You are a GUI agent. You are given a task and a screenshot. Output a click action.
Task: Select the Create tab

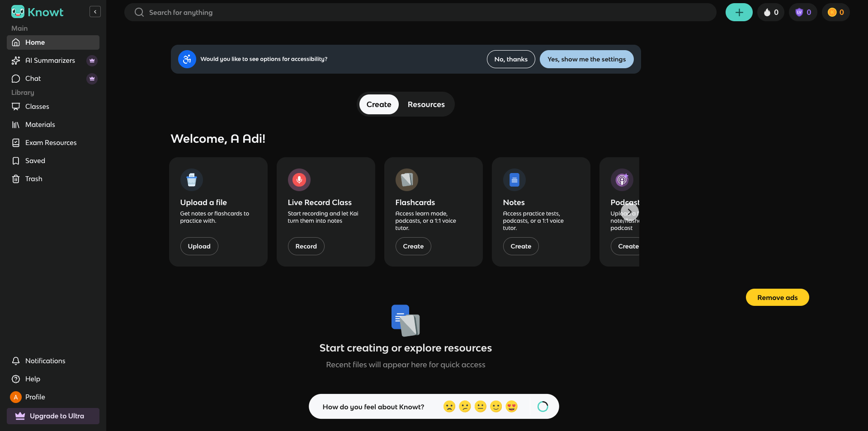pyautogui.click(x=378, y=104)
